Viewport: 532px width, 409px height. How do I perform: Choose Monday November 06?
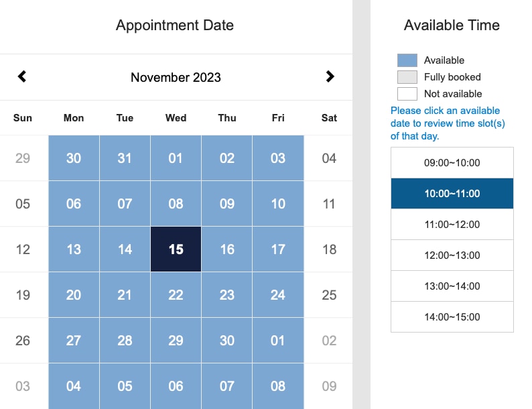pos(74,204)
